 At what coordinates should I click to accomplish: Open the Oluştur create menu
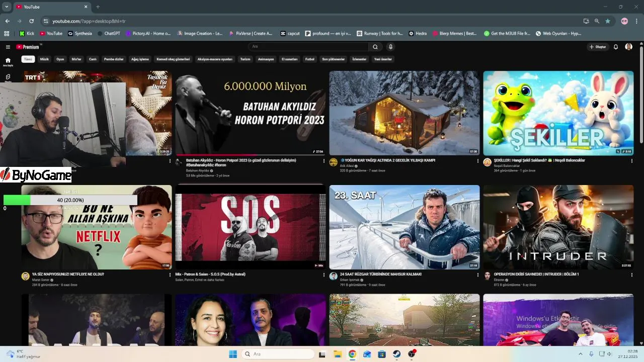(598, 47)
